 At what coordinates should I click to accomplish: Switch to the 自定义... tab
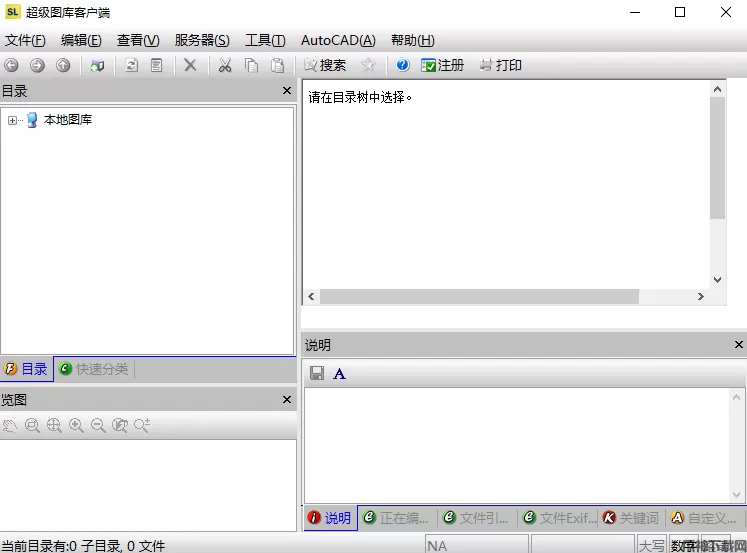[x=704, y=518]
